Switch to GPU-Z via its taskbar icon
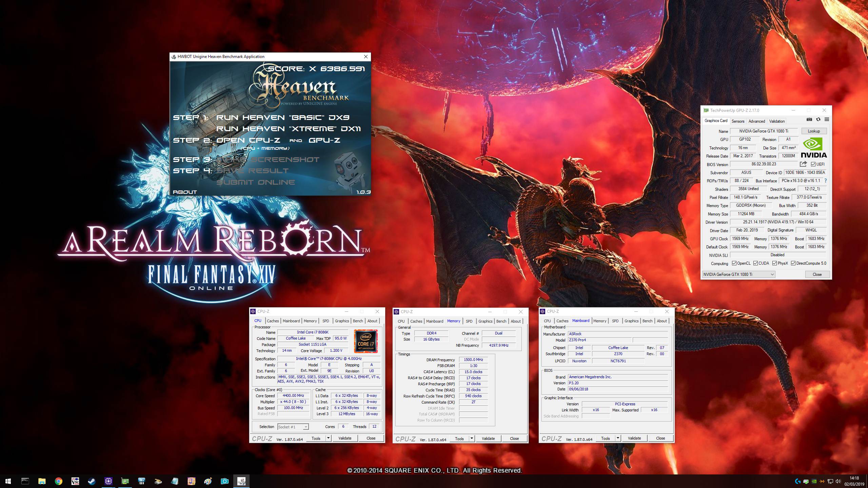 tap(125, 481)
